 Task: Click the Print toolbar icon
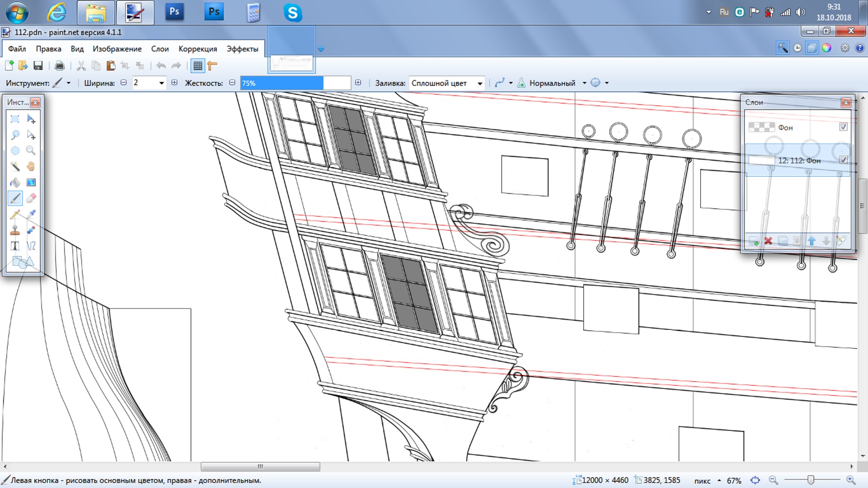[60, 66]
